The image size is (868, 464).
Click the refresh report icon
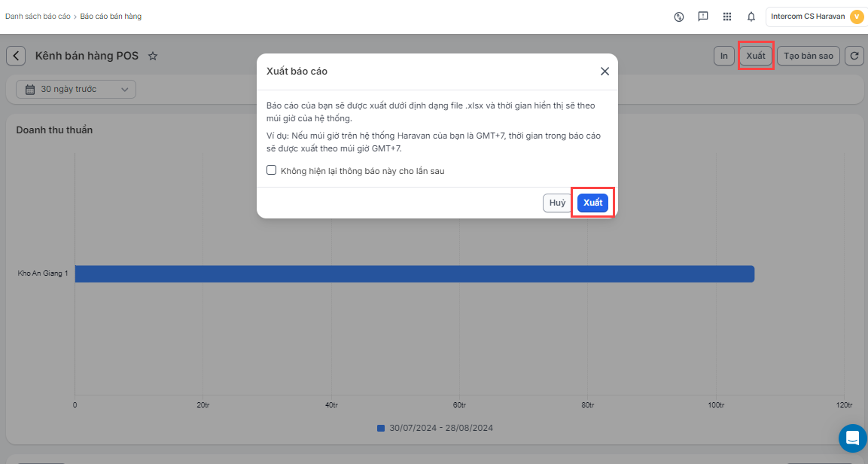click(x=854, y=56)
